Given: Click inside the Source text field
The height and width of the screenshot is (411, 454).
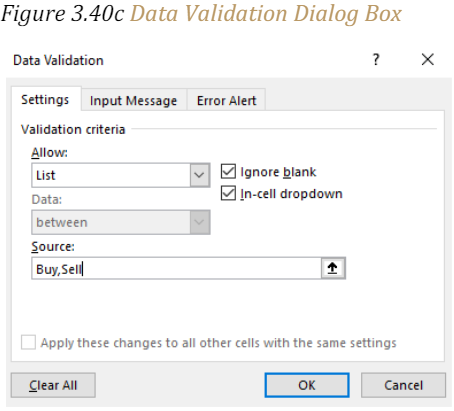Looking at the screenshot, I should click(x=177, y=268).
